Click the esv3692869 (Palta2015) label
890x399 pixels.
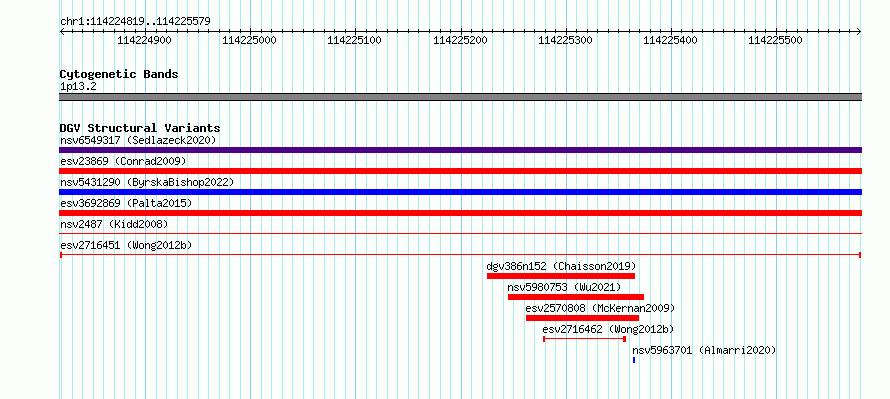[126, 203]
